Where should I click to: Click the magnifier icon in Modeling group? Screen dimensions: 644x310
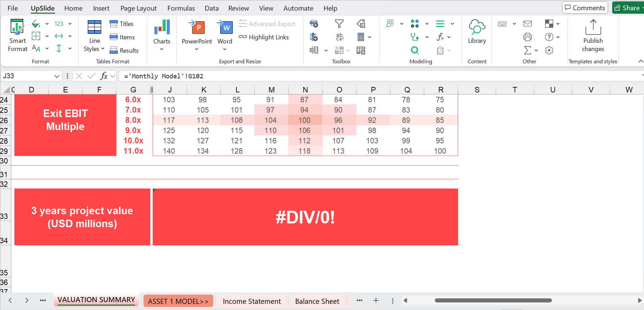click(x=415, y=51)
